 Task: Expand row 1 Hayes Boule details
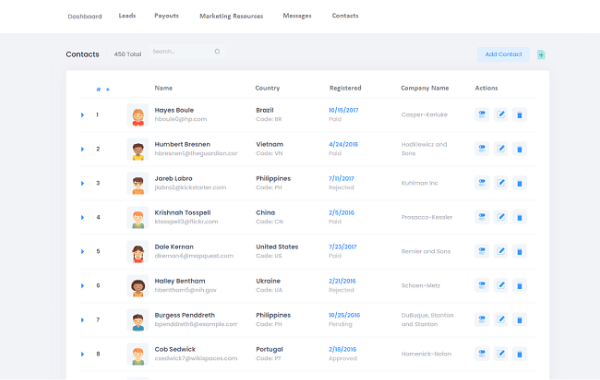[x=82, y=115]
